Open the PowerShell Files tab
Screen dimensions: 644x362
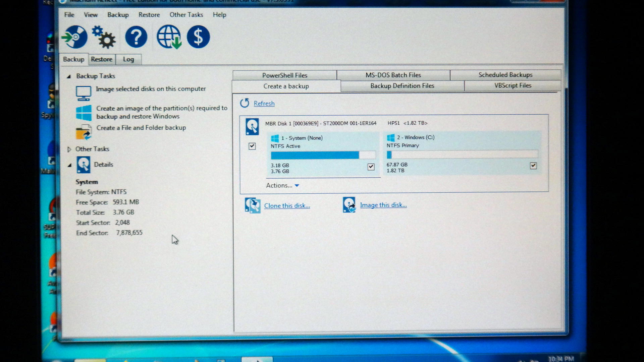(x=285, y=75)
